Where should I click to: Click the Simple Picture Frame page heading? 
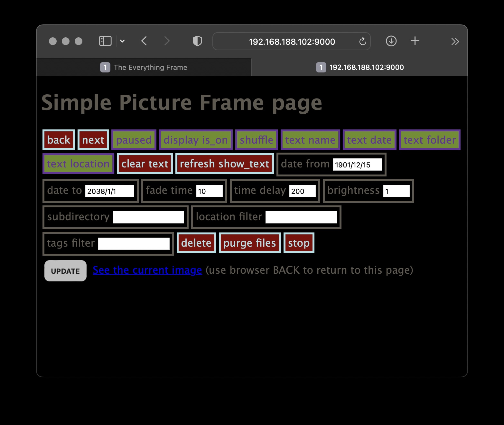(x=182, y=103)
